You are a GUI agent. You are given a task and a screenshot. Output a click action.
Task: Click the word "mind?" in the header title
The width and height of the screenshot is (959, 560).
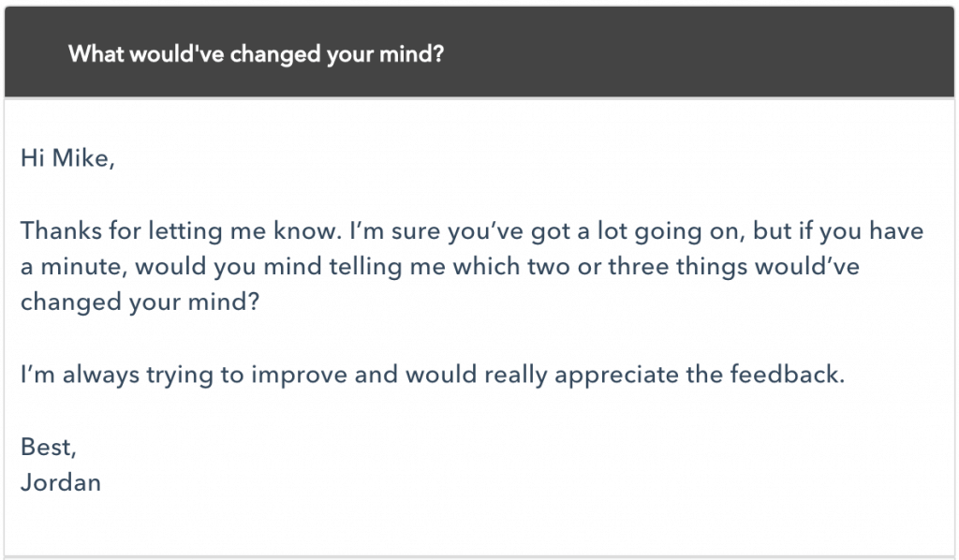pos(412,53)
